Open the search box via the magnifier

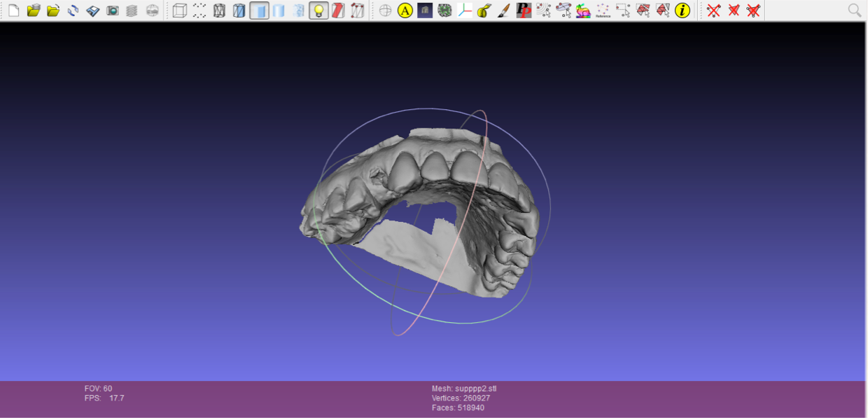pos(855,11)
